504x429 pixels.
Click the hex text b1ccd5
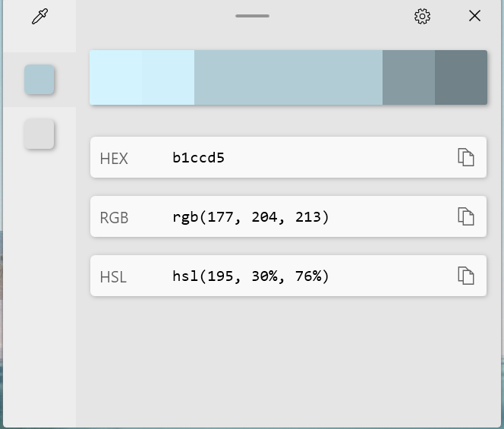coord(198,158)
